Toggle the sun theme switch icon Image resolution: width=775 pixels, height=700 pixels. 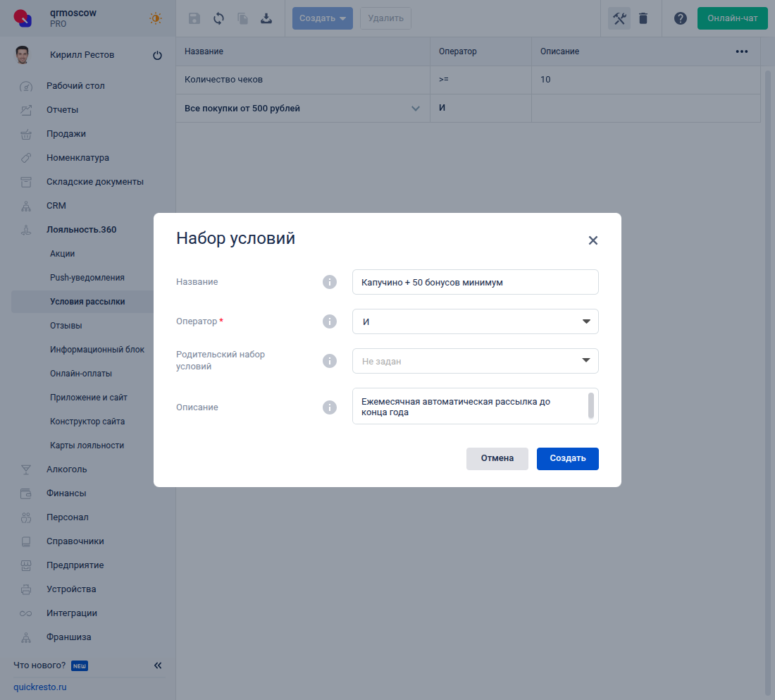coord(156,18)
